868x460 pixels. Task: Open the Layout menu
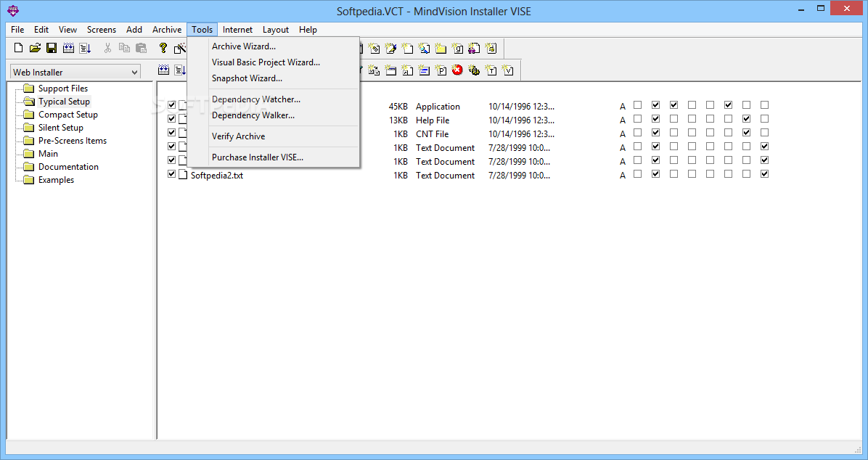tap(276, 30)
